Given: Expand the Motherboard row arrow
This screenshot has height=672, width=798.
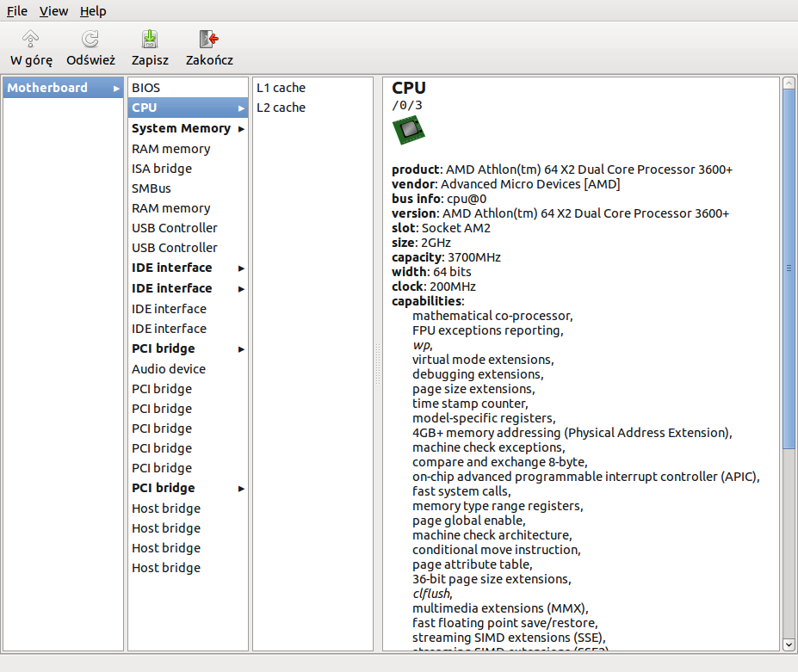Looking at the screenshot, I should click(116, 89).
